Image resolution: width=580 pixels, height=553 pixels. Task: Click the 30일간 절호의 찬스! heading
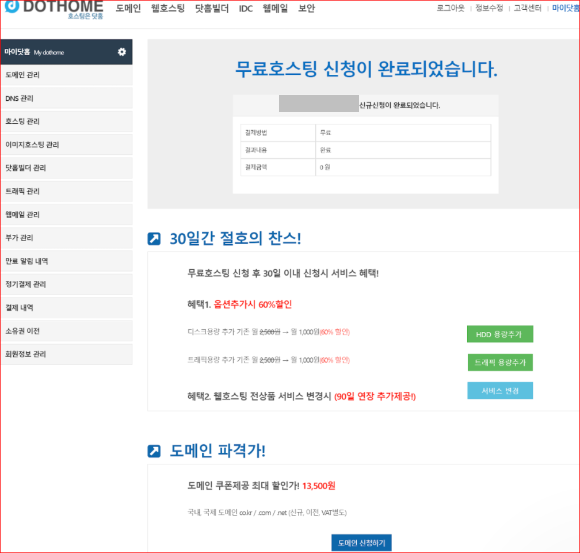point(235,239)
